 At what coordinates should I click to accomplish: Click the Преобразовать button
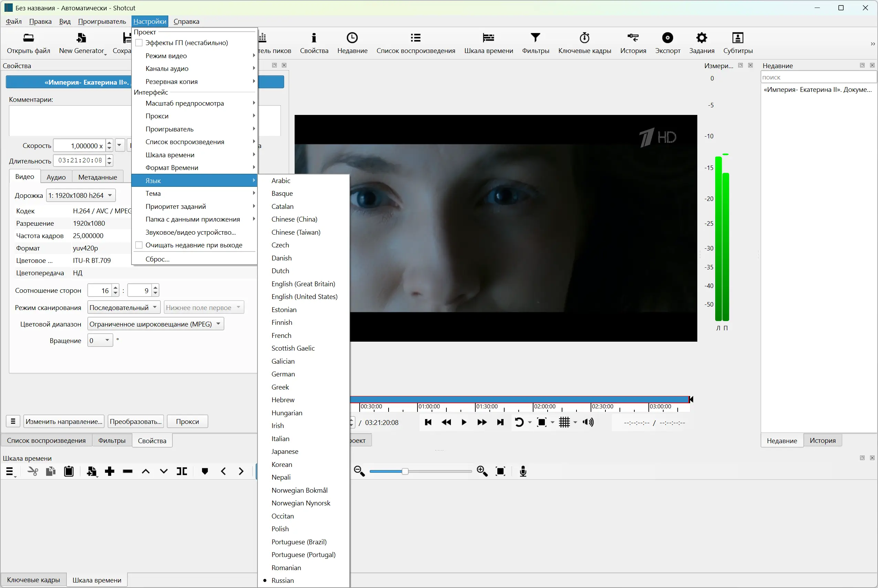click(136, 421)
